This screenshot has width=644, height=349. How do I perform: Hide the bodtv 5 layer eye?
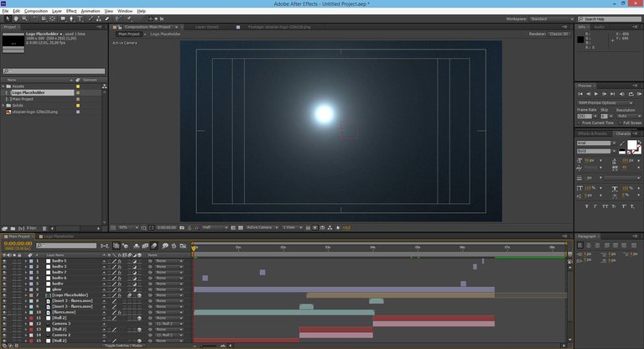pyautogui.click(x=4, y=261)
